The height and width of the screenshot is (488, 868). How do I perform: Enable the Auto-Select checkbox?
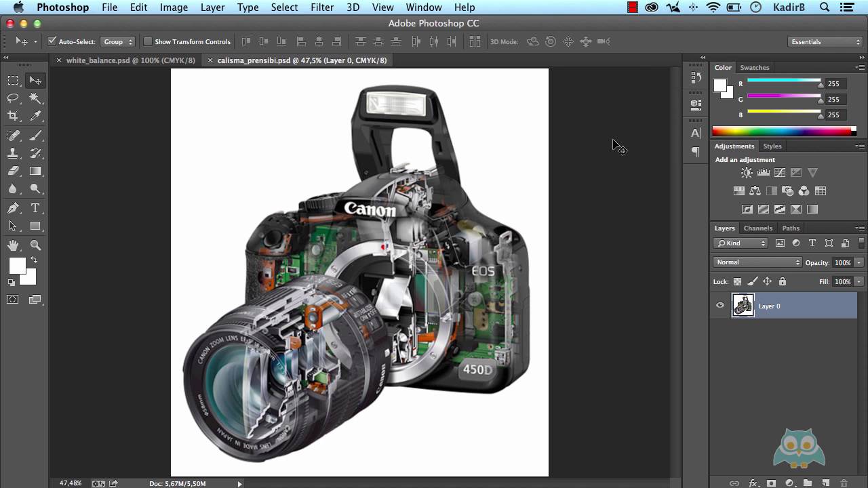(x=52, y=41)
